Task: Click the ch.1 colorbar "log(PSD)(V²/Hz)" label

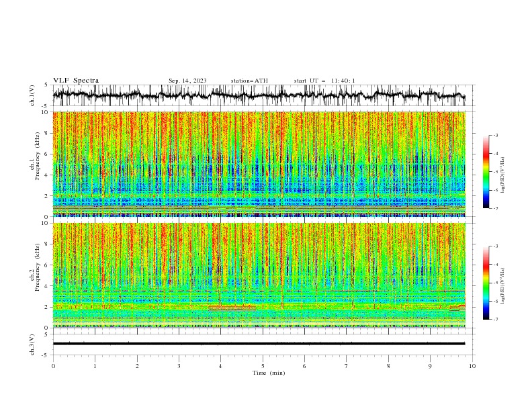Action: (503, 175)
